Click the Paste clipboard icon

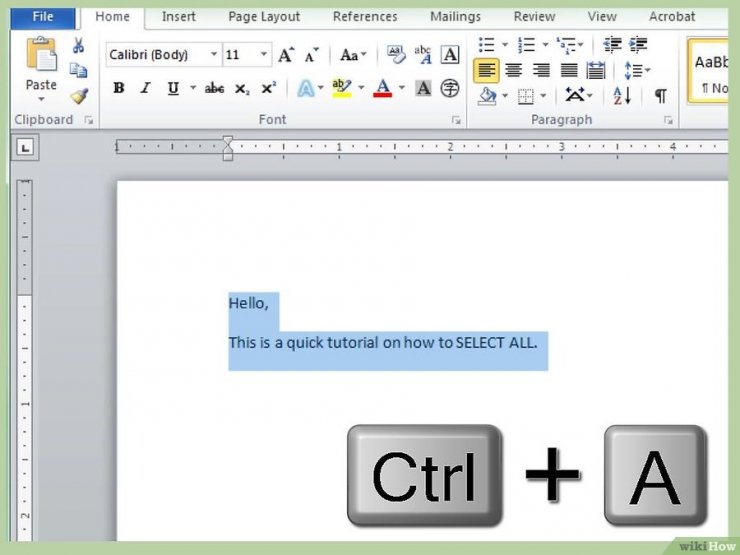(x=42, y=54)
